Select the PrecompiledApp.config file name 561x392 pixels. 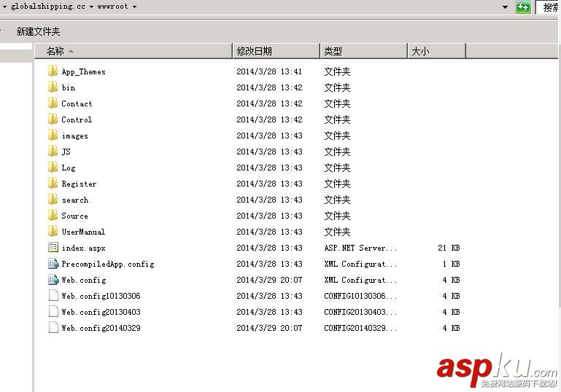point(108,264)
